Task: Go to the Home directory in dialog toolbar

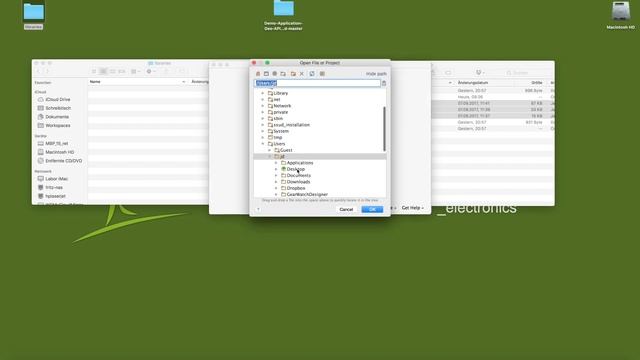Action: point(258,74)
